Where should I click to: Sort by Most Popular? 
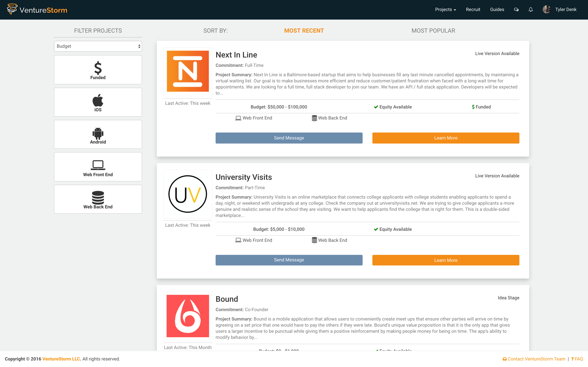[433, 31]
